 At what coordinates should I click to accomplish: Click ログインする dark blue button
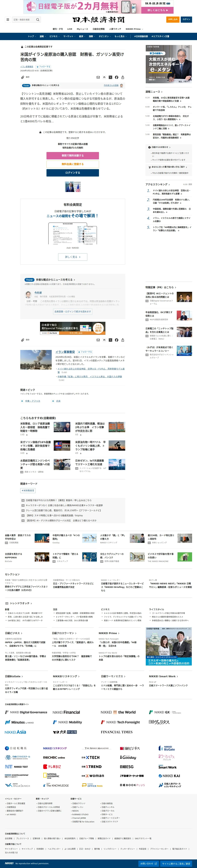(73, 173)
